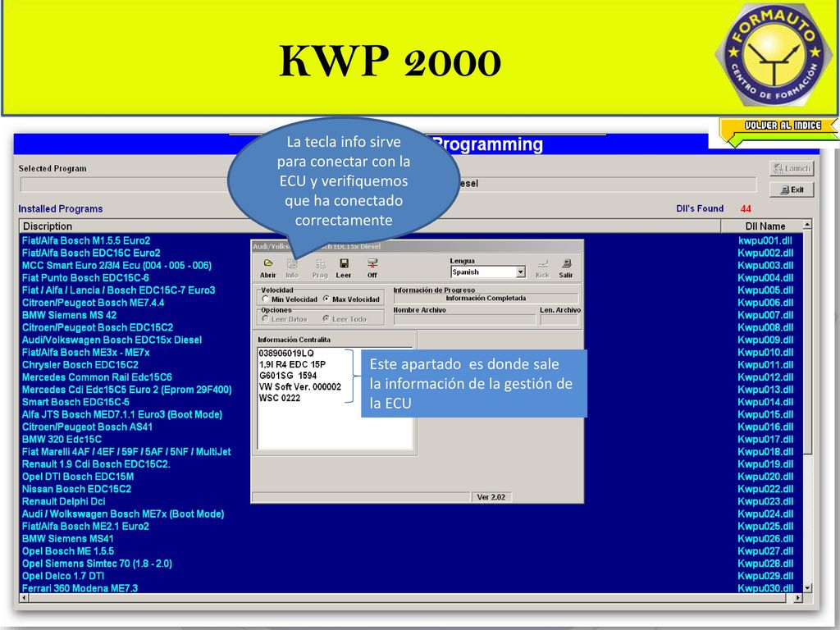Select Renault 1.9 Cdi Bosch EDC15C2
The height and width of the screenshot is (630, 840).
click(96, 464)
